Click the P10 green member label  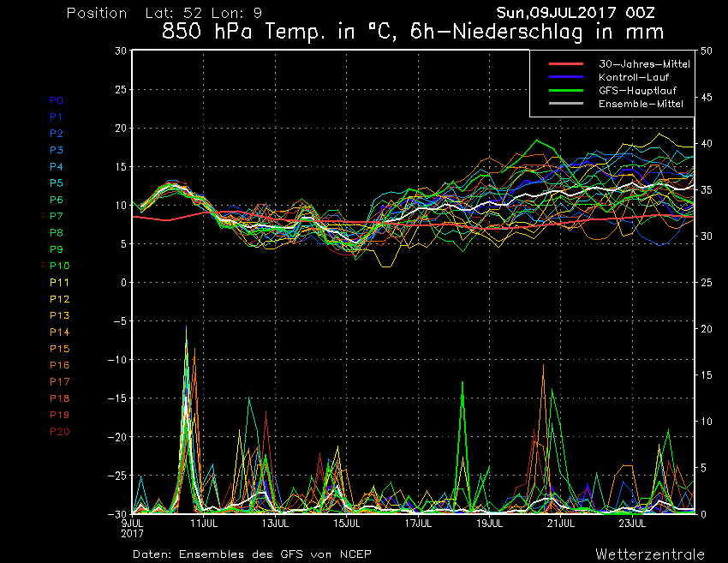point(59,266)
